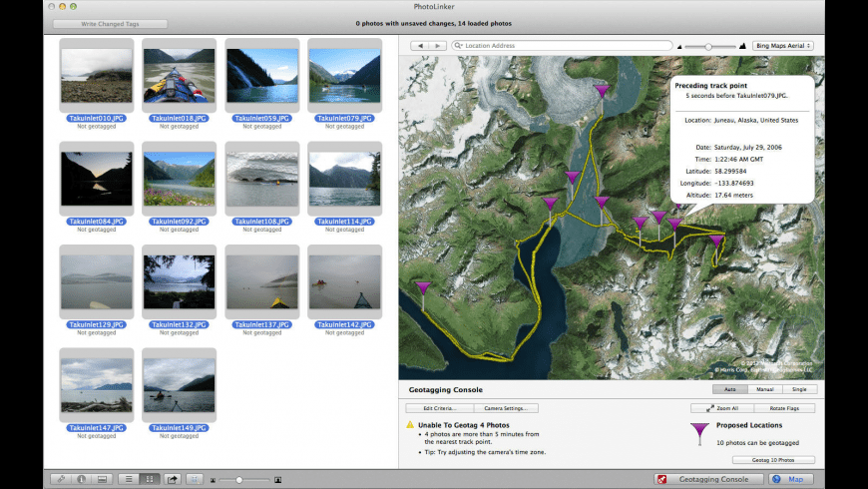The image size is (868, 489).
Task: Toggle the Map panel button
Action: click(790, 479)
